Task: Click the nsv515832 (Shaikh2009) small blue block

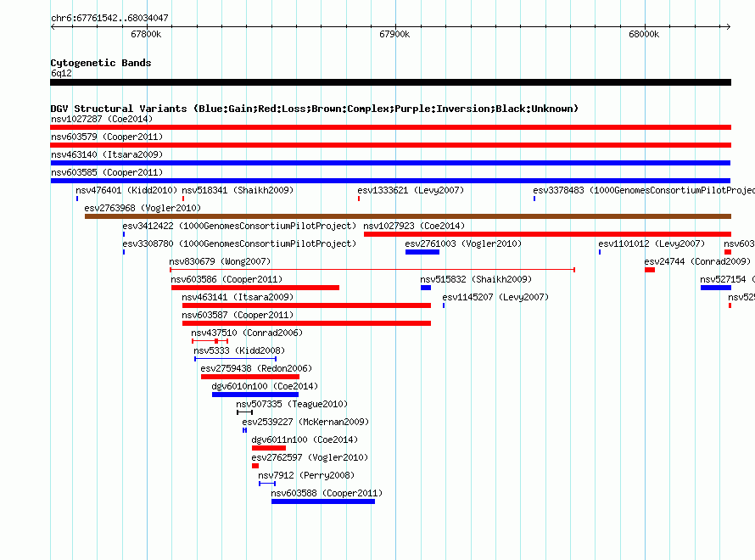Action: (x=426, y=288)
